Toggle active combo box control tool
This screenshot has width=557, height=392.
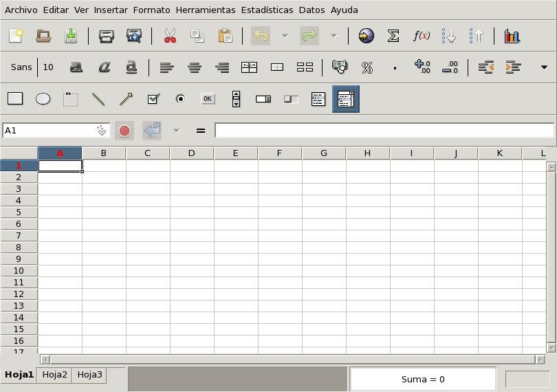point(346,99)
